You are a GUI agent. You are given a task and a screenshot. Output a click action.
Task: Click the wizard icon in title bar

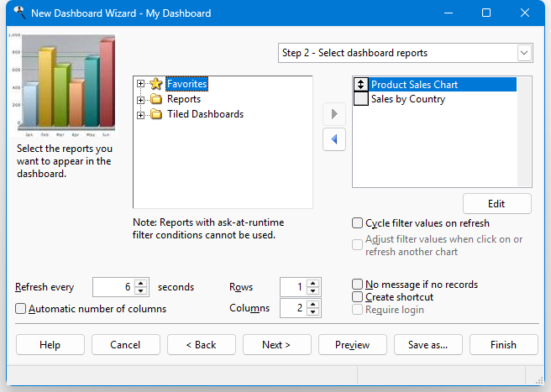(x=15, y=13)
